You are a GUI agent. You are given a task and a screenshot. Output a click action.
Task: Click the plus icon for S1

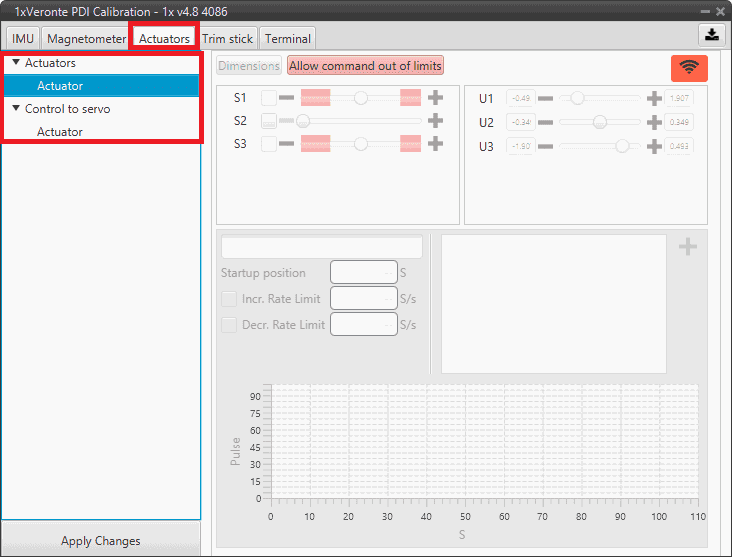click(x=435, y=98)
